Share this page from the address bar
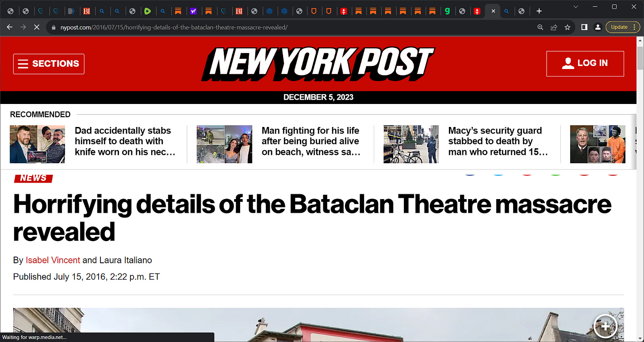Screen dimensions: 644x342 coord(554,27)
